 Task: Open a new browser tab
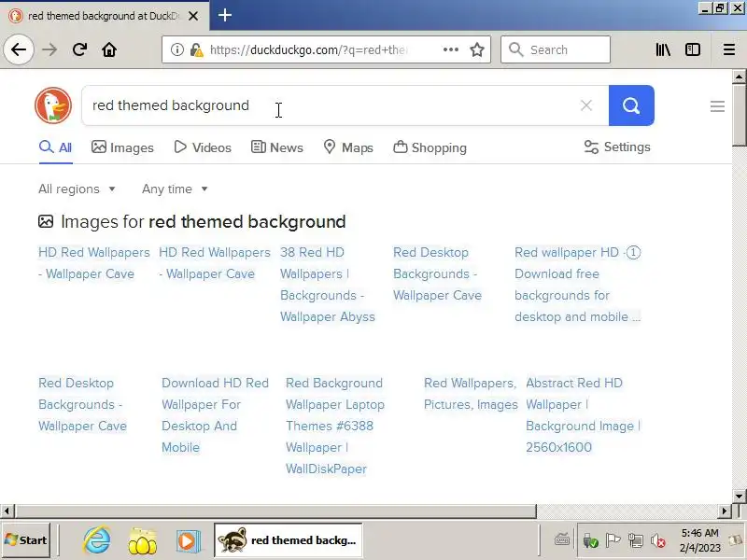[225, 15]
